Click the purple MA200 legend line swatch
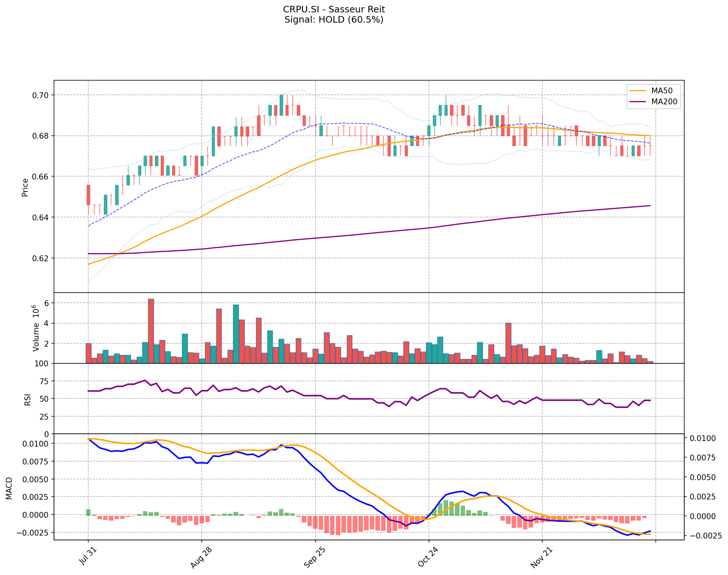 pos(638,102)
